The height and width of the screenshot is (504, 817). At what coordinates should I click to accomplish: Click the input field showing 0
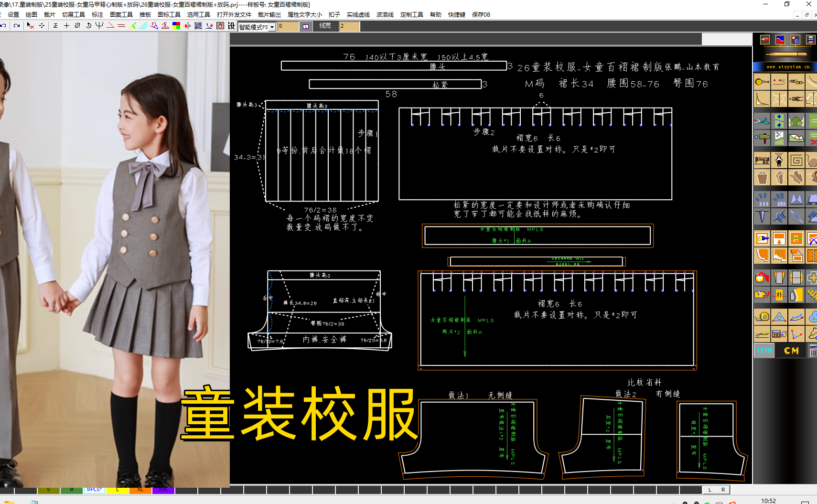(289, 26)
